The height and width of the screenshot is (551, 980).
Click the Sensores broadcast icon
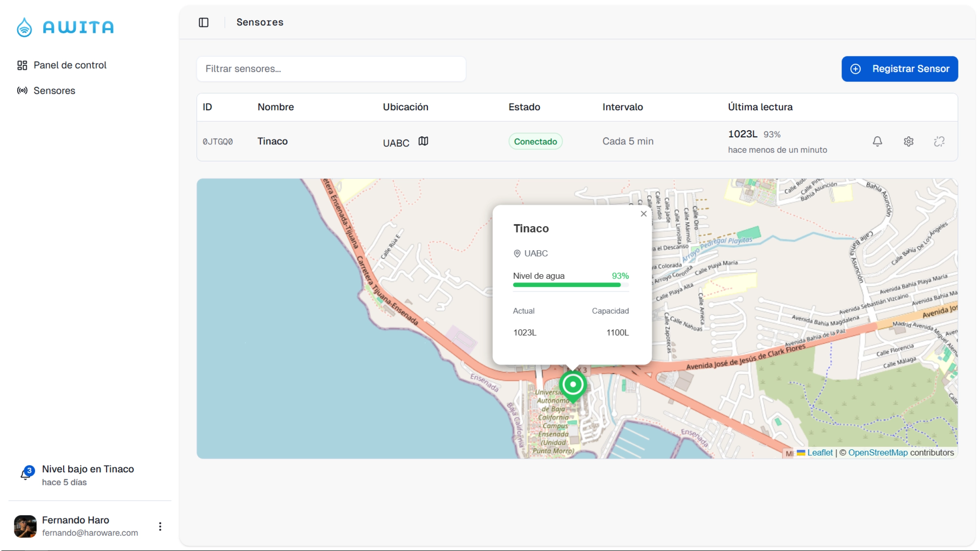pos(22,91)
